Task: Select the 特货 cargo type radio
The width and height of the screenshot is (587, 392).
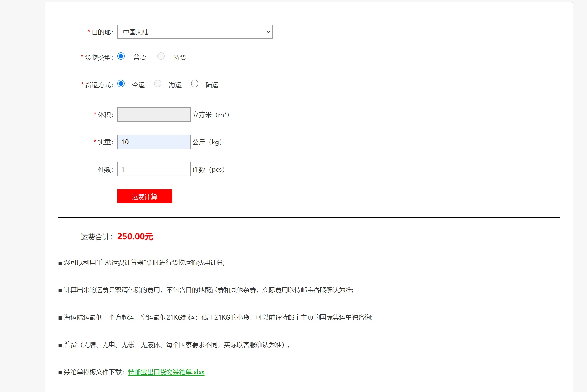Action: point(161,56)
